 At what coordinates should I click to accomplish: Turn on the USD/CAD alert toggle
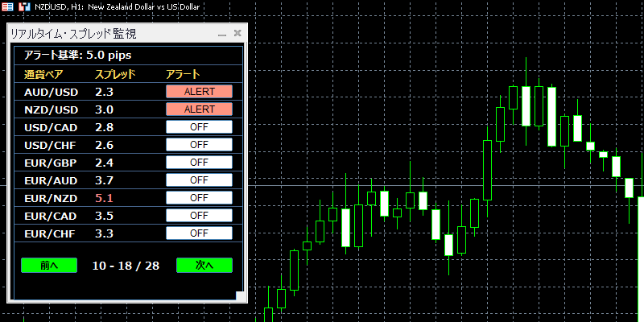199,127
